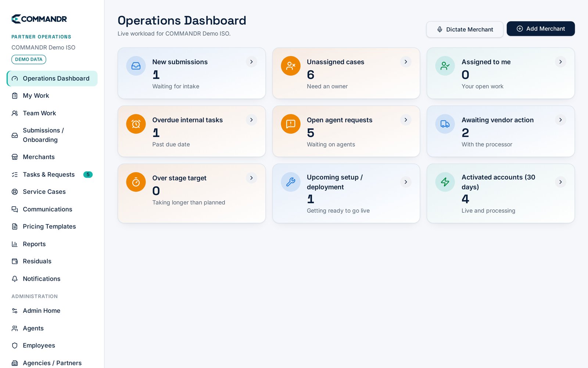Open Open agent requests chevron arrow
This screenshot has height=368, width=588.
(406, 120)
